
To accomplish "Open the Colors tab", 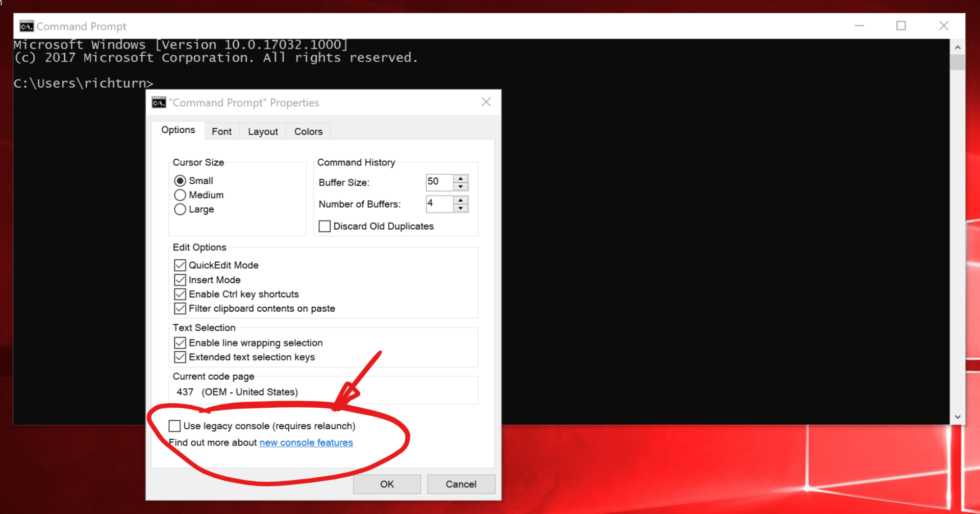I will point(308,131).
